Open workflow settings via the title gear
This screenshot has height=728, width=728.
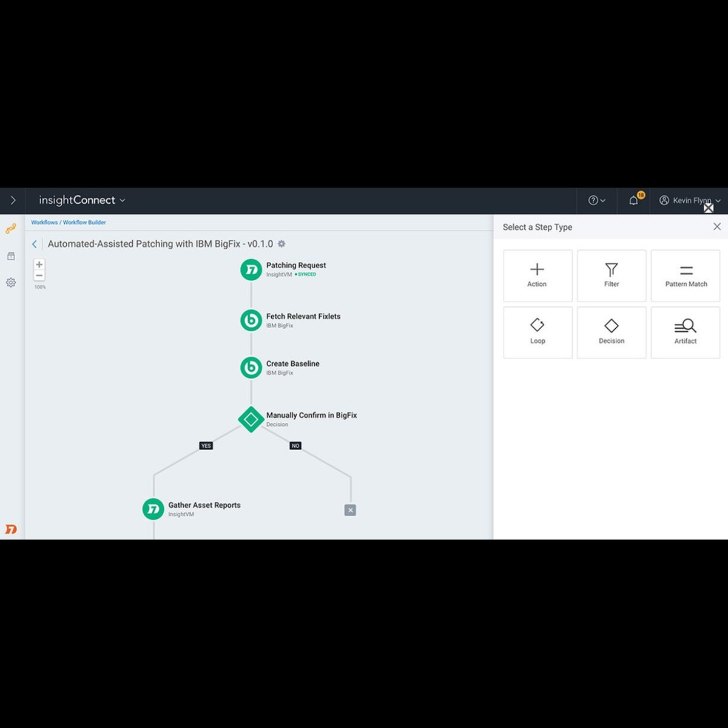point(281,243)
